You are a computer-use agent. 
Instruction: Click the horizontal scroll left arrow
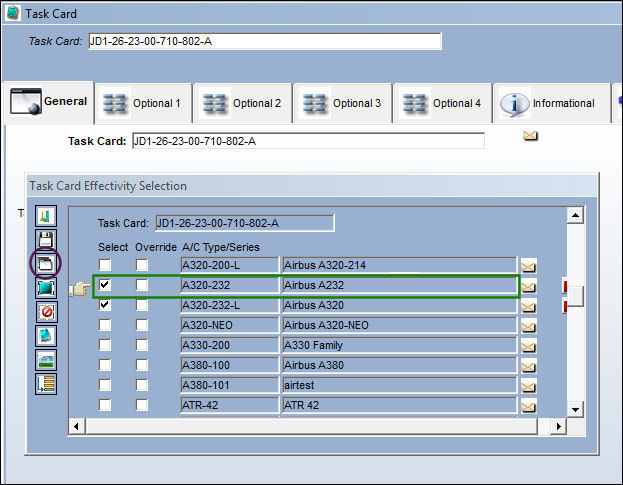pyautogui.click(x=76, y=427)
